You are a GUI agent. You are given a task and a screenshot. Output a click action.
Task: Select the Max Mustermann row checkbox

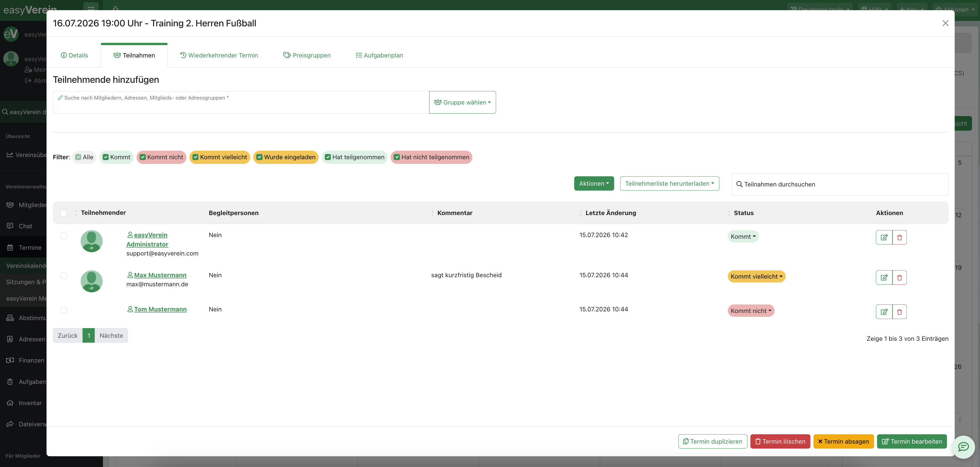click(x=64, y=276)
